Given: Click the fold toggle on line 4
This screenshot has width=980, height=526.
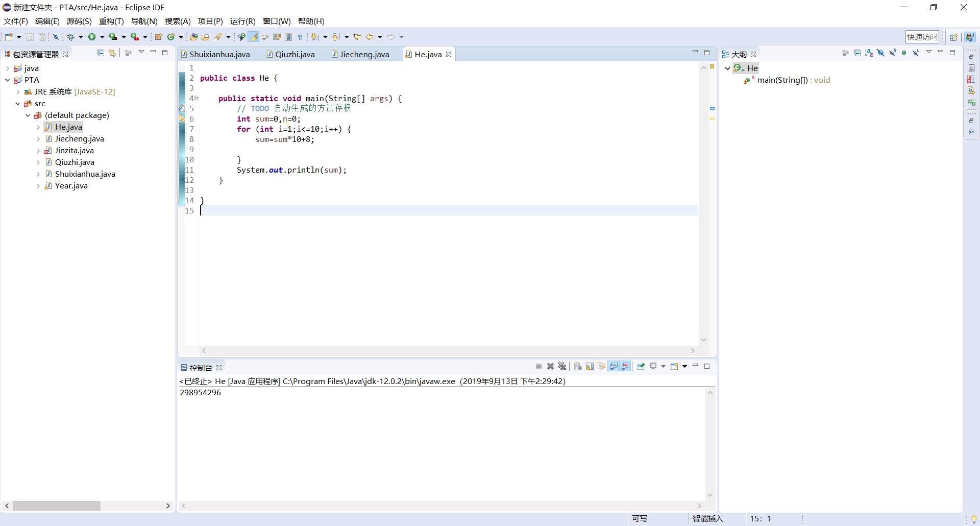Looking at the screenshot, I should (x=196, y=98).
